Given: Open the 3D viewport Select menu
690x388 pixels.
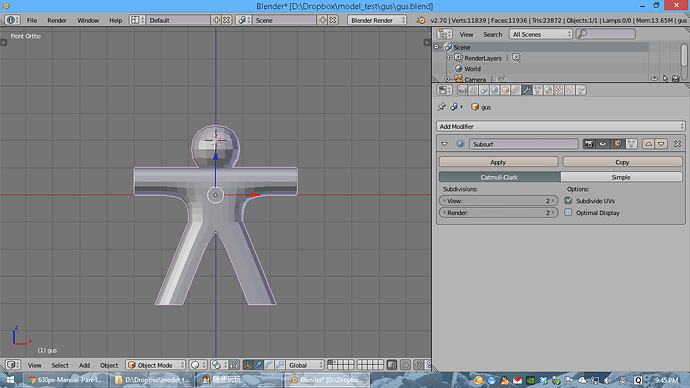Looking at the screenshot, I should tap(60, 365).
